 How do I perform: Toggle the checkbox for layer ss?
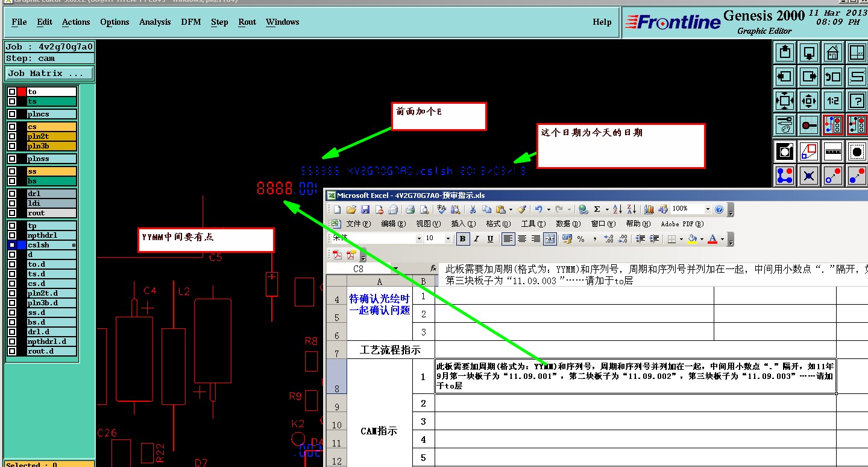pyautogui.click(x=12, y=171)
